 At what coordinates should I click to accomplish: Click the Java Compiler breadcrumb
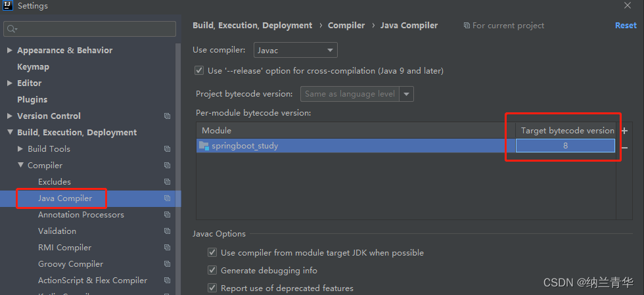point(409,26)
